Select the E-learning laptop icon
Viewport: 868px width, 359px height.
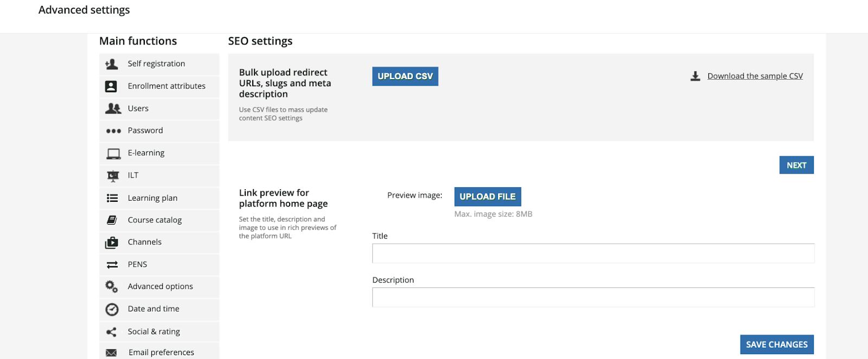[113, 153]
